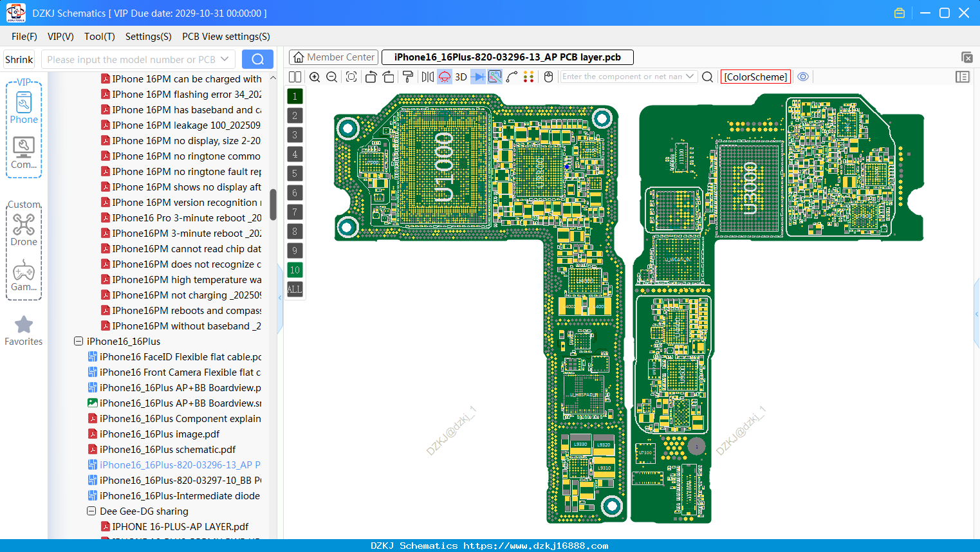Open the Settings(S) menu
This screenshot has width=980, height=552.
[149, 37]
